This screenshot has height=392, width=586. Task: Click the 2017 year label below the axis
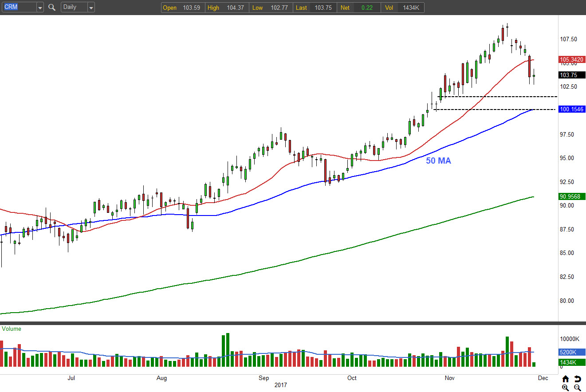click(x=280, y=385)
